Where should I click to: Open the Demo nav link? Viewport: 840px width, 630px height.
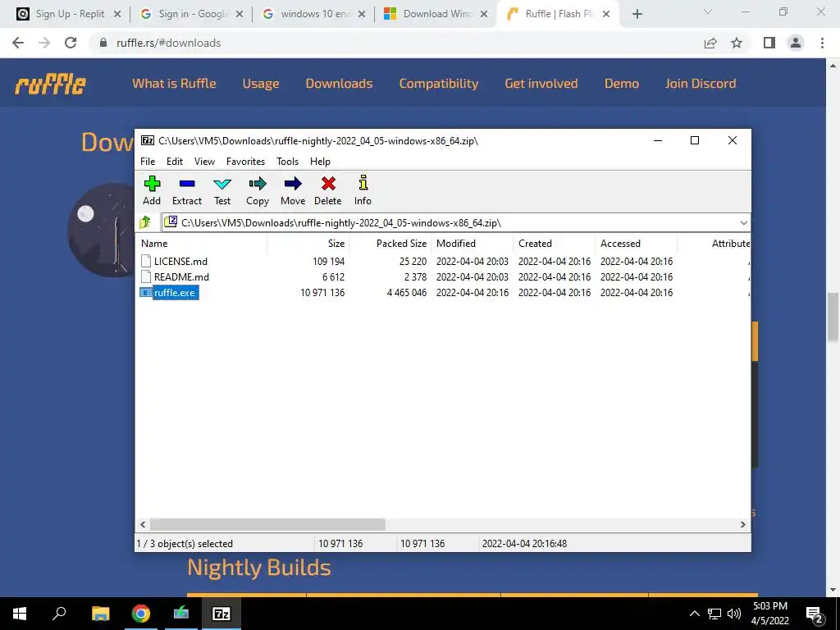pos(622,84)
